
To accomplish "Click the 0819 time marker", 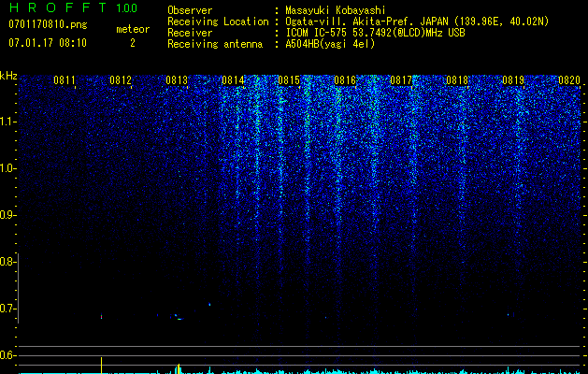I will point(513,79).
